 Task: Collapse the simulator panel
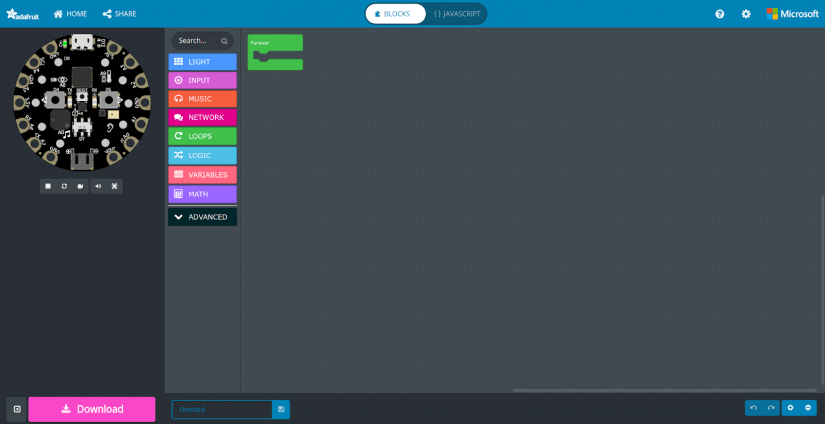[x=17, y=409]
